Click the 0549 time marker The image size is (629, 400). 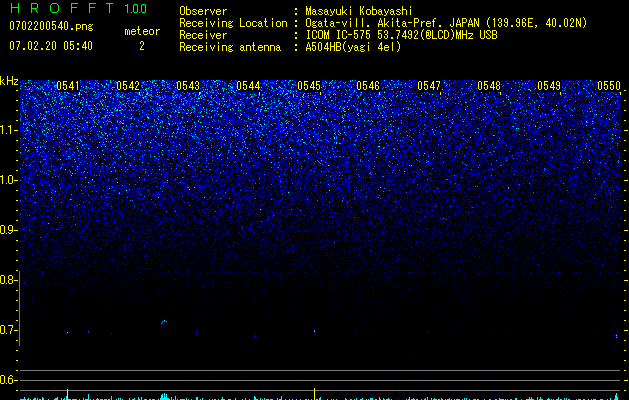click(549, 86)
